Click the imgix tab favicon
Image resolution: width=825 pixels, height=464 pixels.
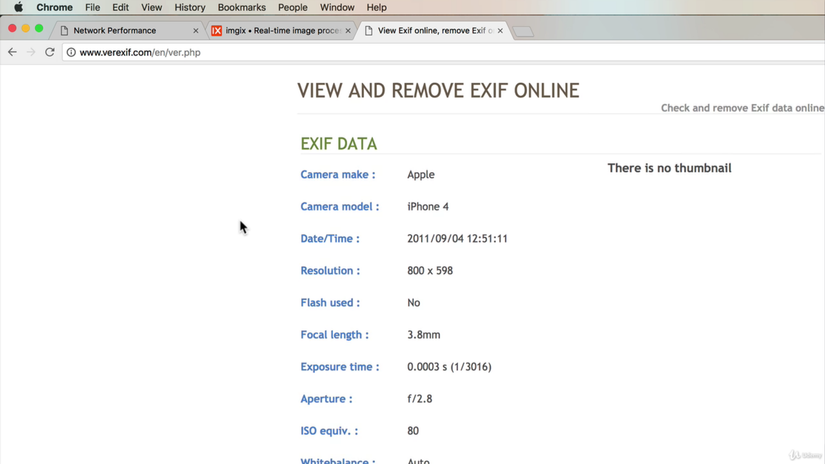pos(216,31)
